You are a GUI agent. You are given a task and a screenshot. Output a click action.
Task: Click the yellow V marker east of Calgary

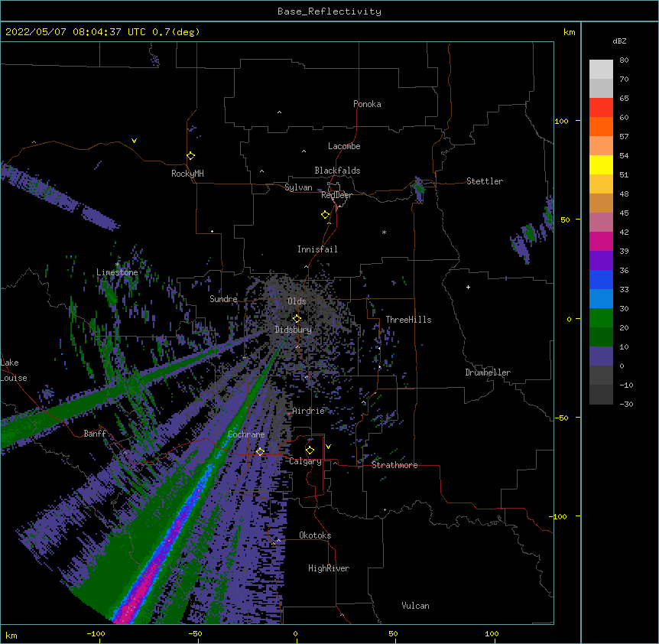click(328, 447)
